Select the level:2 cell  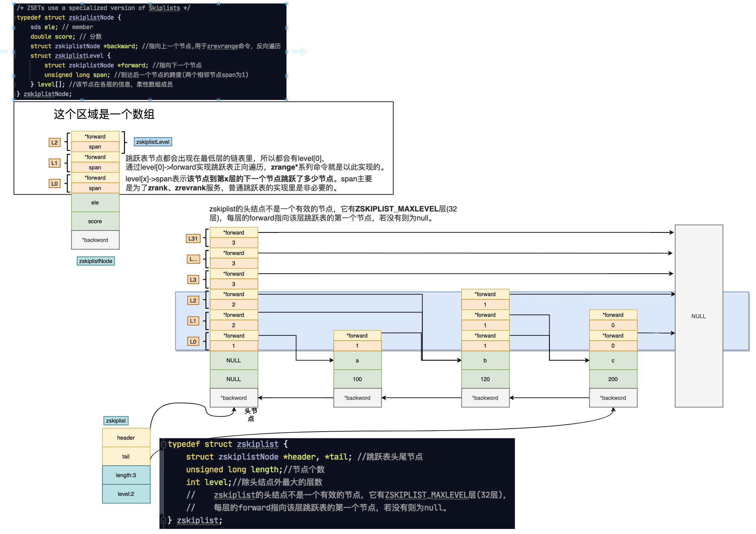pyautogui.click(x=126, y=494)
